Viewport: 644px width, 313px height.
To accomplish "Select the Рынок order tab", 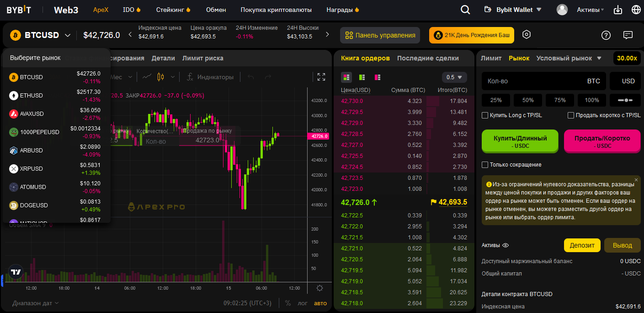I will tap(519, 58).
